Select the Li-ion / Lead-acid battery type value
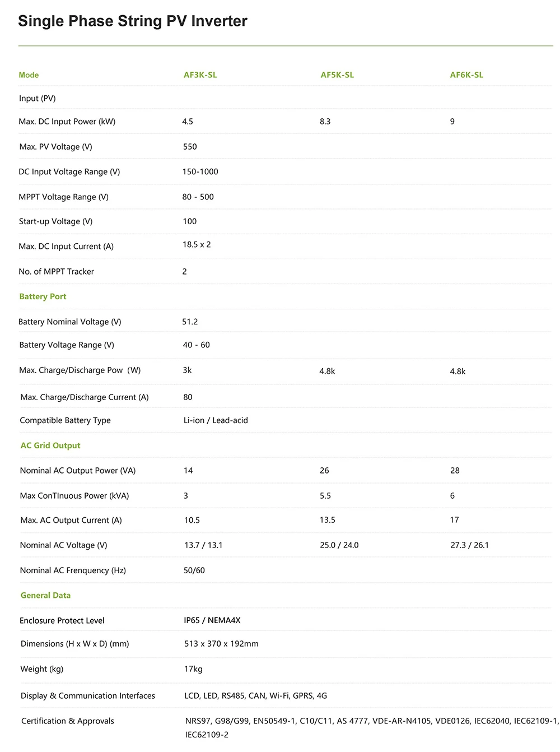The height and width of the screenshot is (752, 560). click(216, 420)
